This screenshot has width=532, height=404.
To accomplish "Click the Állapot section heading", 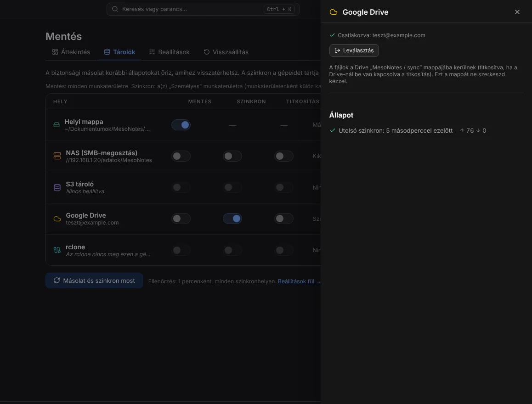I will pyautogui.click(x=341, y=115).
